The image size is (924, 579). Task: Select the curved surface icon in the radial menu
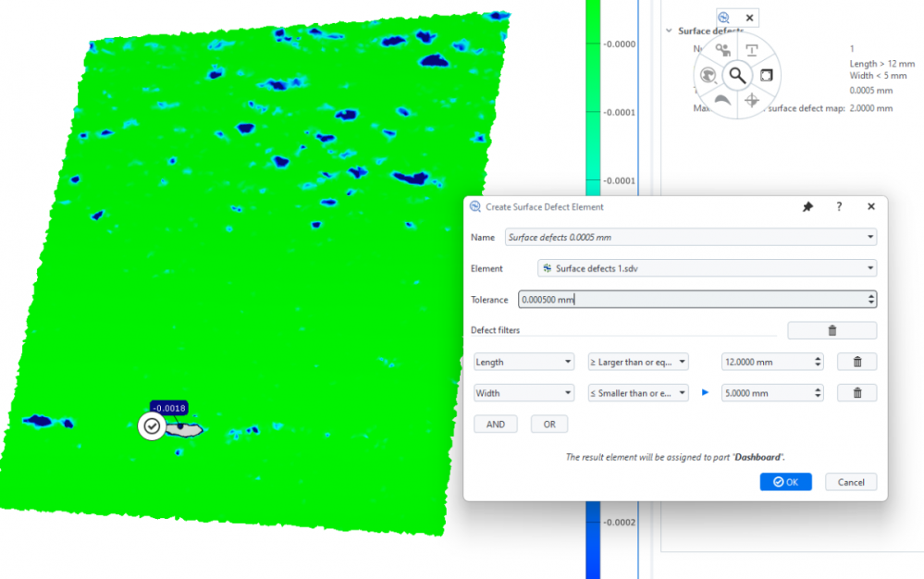click(x=723, y=100)
